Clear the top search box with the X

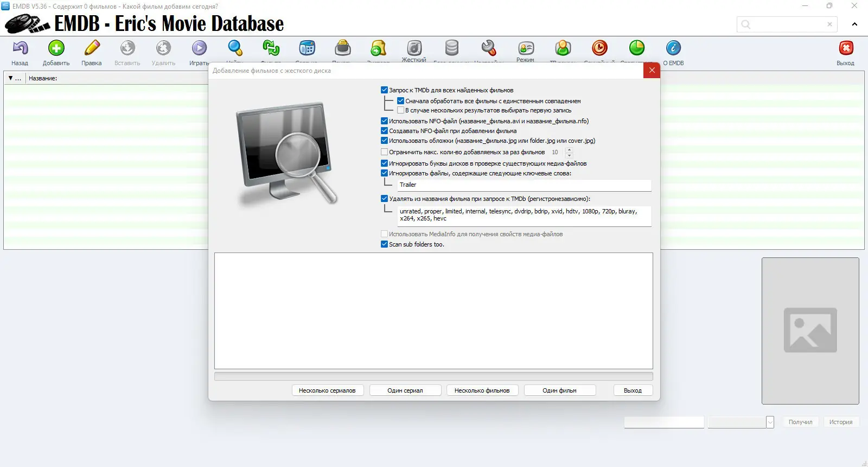[x=829, y=24]
